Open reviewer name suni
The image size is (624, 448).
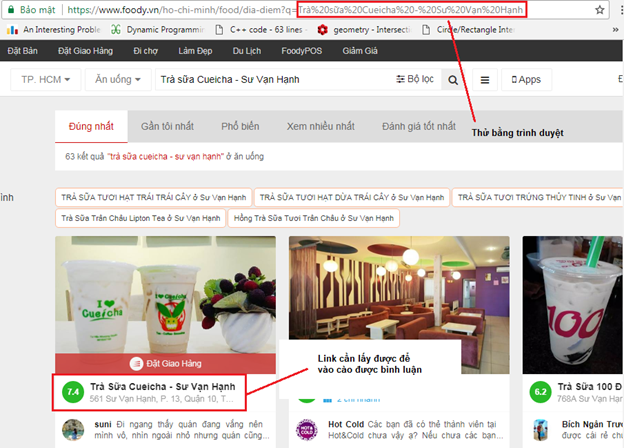click(103, 424)
